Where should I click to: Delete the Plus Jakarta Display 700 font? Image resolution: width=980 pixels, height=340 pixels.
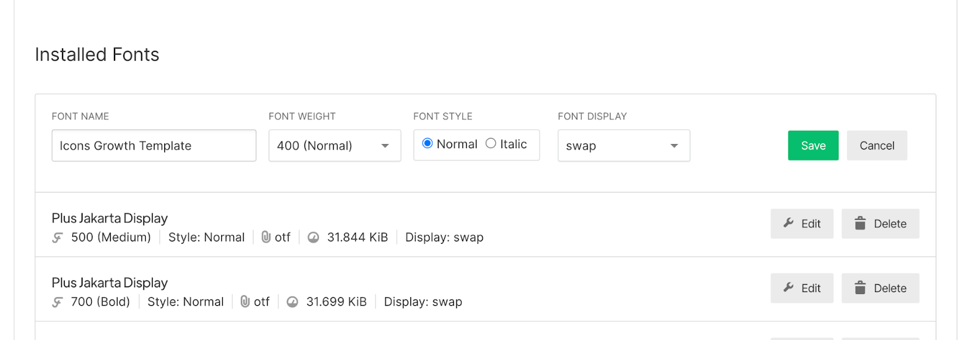tap(880, 288)
